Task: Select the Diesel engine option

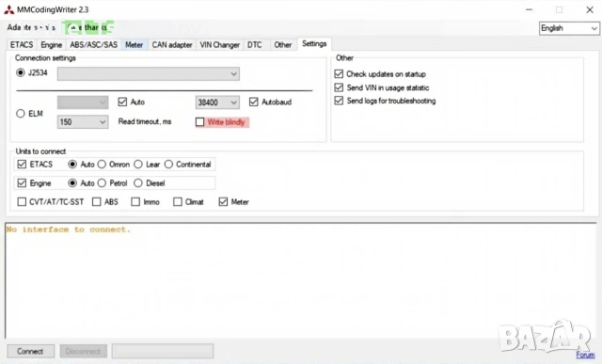Action: (x=138, y=183)
